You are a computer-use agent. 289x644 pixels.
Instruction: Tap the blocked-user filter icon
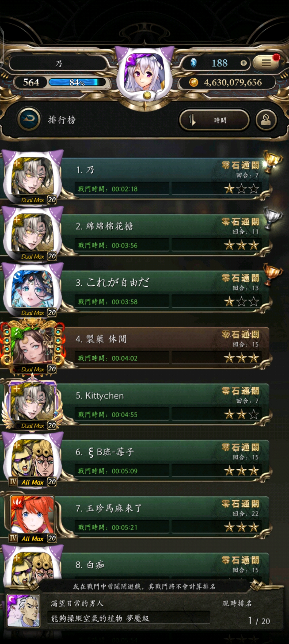click(x=266, y=120)
